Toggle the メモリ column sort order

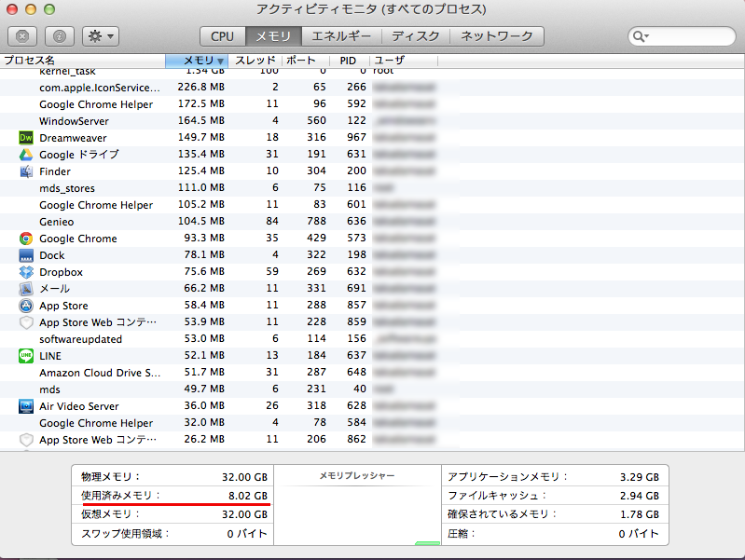click(x=197, y=61)
